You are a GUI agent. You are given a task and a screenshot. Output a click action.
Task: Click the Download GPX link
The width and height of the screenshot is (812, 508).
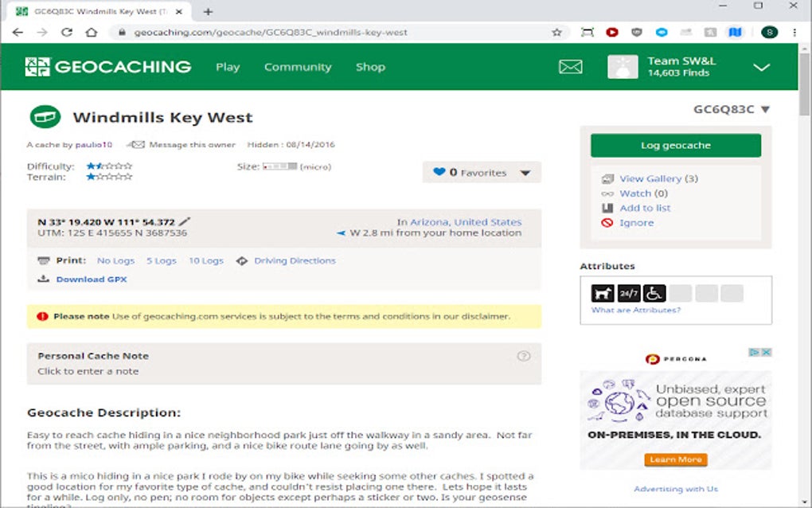[x=92, y=279]
